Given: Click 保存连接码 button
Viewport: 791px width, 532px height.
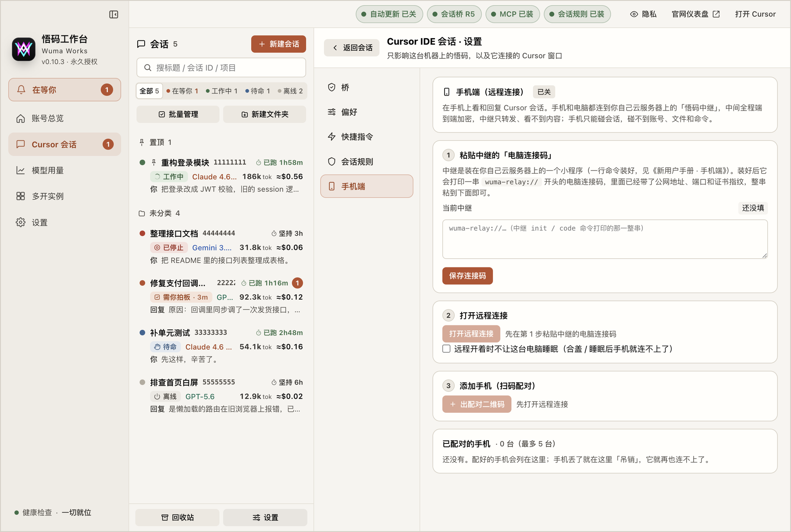Looking at the screenshot, I should [x=467, y=276].
